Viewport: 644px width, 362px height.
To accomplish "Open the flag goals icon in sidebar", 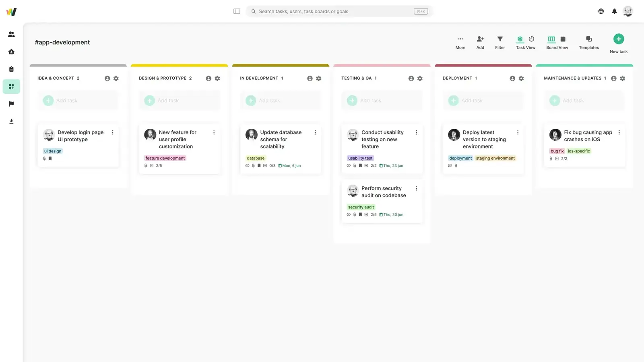I will [x=11, y=104].
